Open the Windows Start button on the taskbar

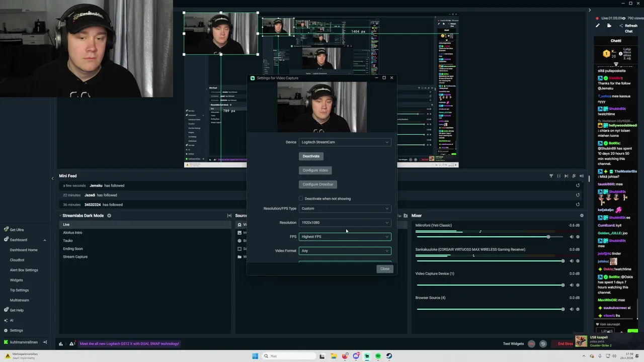[x=255, y=356]
